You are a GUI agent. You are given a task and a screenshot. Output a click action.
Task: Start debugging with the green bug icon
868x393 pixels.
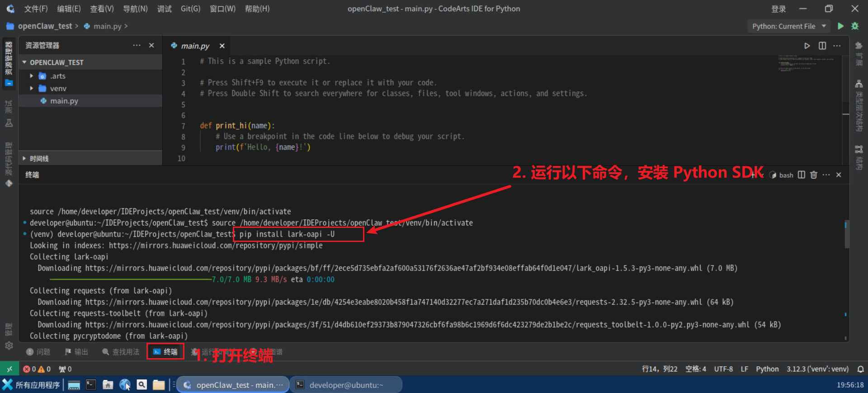pyautogui.click(x=855, y=26)
